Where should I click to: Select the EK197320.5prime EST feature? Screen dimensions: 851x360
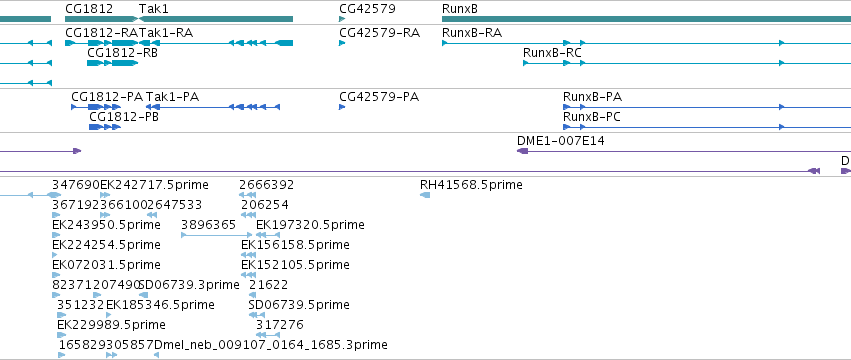tap(268, 235)
